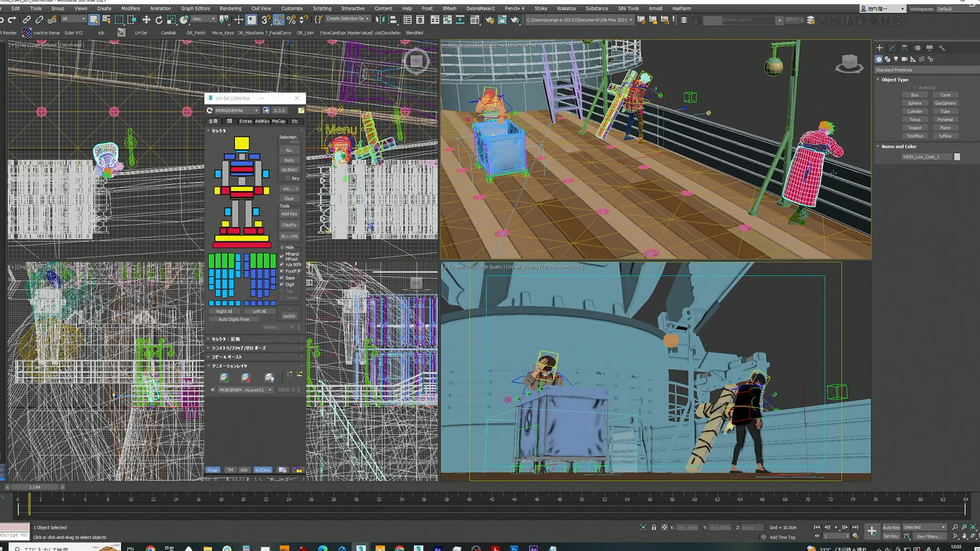Click the IK<->FK button
Image resolution: width=980 pixels, height=551 pixels.
289,236
